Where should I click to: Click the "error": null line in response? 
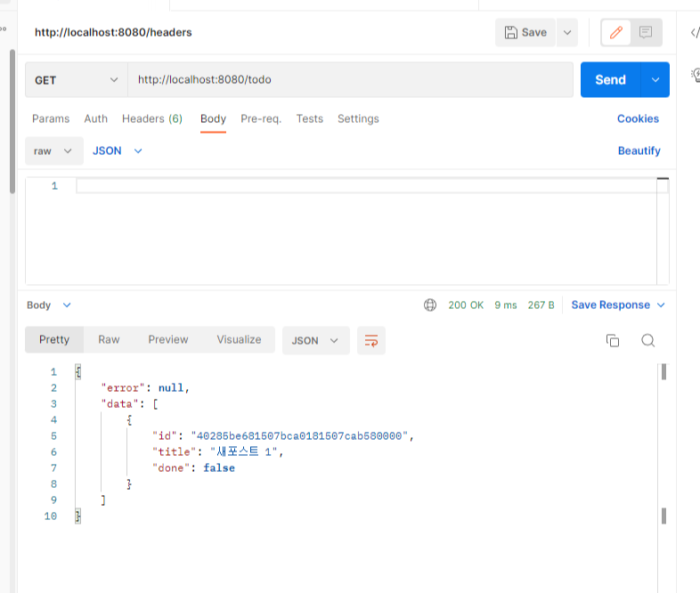pos(145,388)
